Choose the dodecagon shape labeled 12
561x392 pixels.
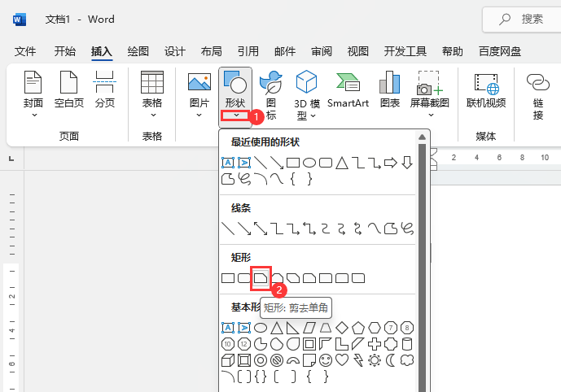[244, 344]
